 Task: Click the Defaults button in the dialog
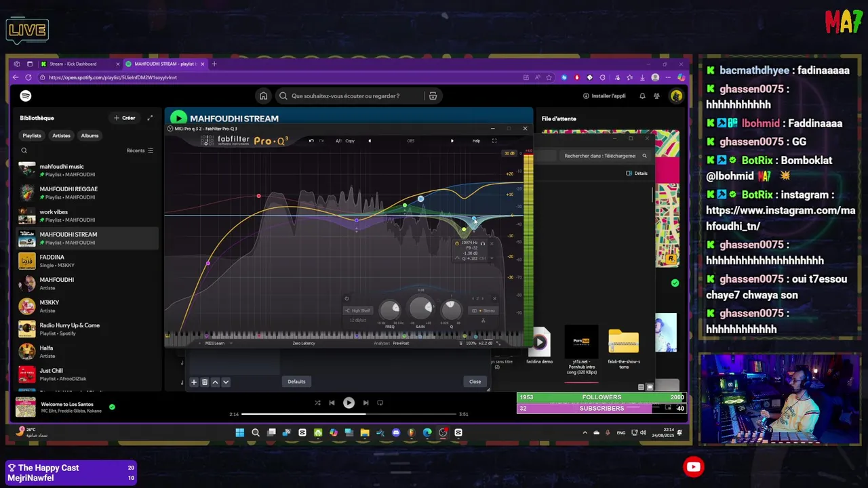(x=296, y=382)
